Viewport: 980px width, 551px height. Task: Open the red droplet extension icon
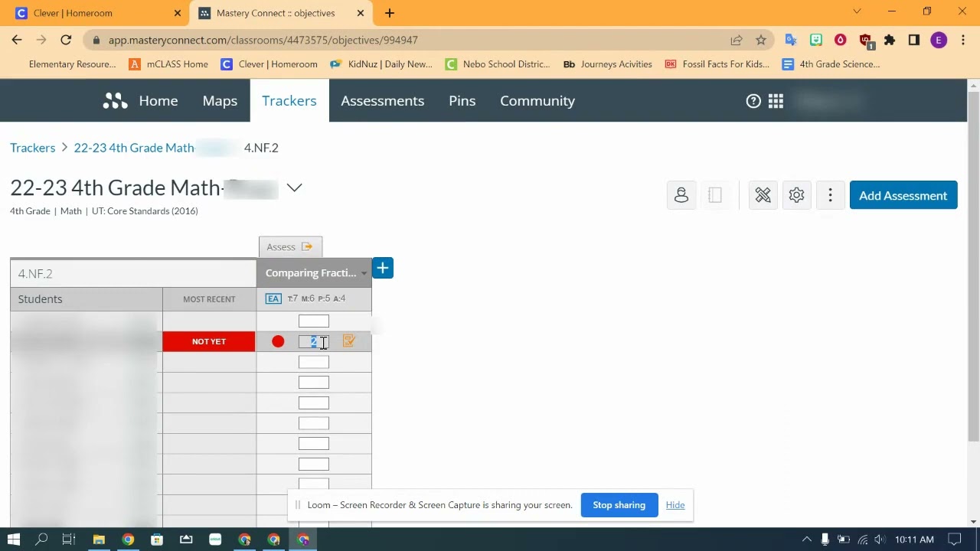pyautogui.click(x=840, y=40)
